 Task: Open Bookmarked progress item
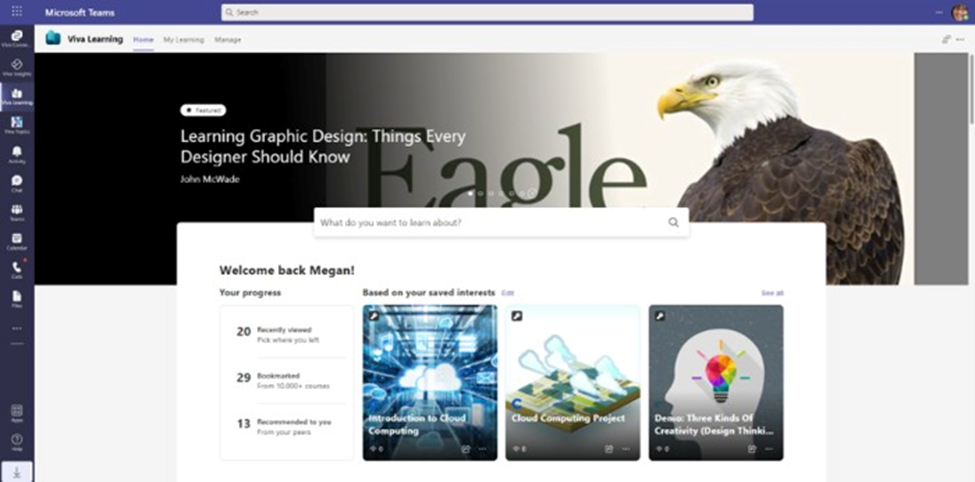(x=286, y=381)
